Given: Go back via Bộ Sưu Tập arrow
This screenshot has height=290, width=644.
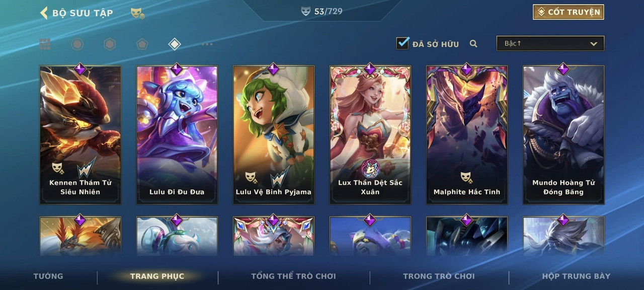Looking at the screenshot, I should coord(44,13).
